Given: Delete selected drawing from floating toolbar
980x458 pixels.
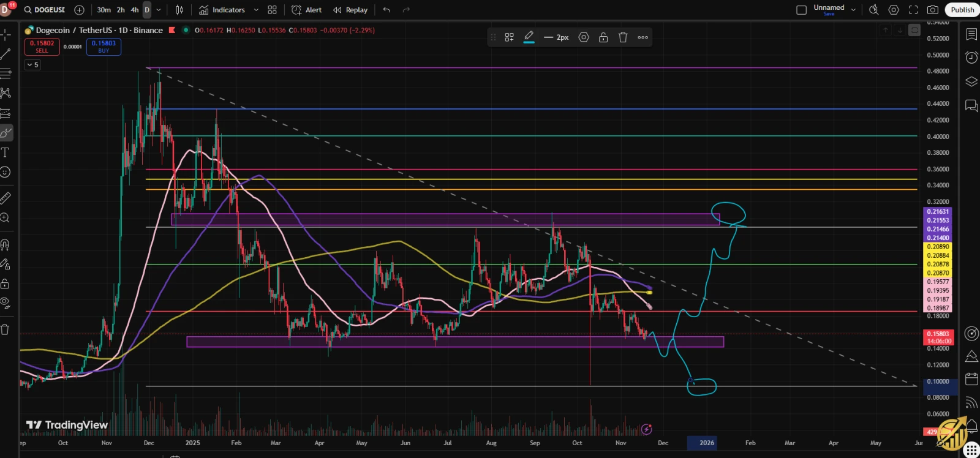Looking at the screenshot, I should click(623, 37).
